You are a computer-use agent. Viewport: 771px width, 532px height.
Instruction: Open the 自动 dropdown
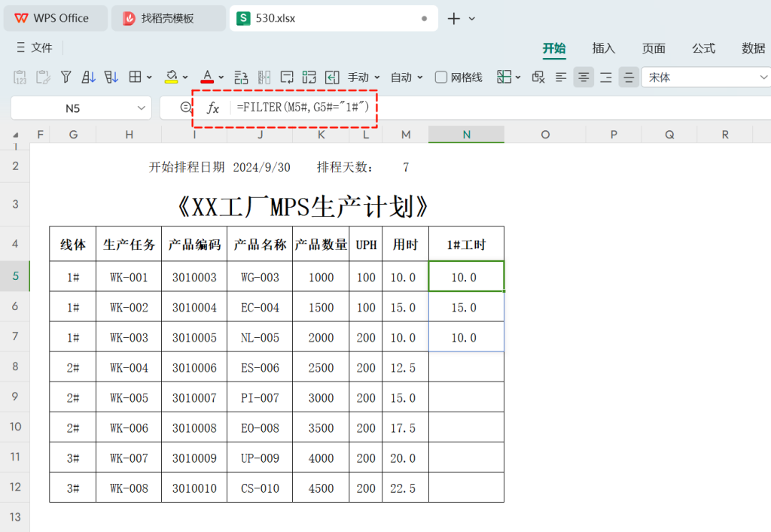[x=407, y=77]
